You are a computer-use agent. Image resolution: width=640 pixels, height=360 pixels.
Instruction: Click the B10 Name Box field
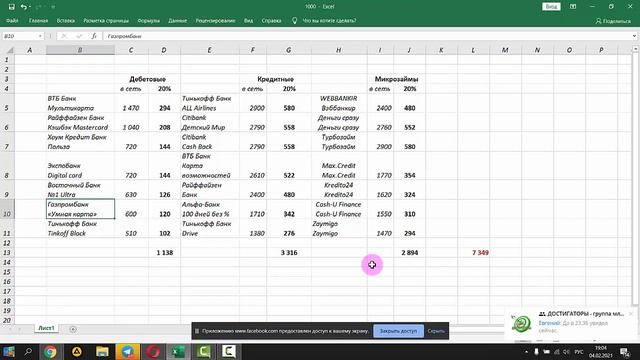[x=20, y=36]
